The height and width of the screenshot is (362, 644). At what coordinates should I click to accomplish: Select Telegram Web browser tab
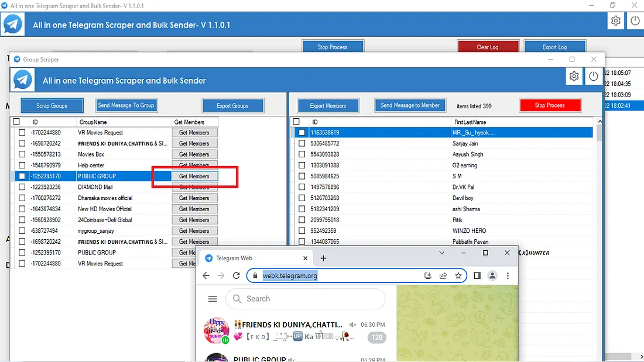pyautogui.click(x=256, y=258)
